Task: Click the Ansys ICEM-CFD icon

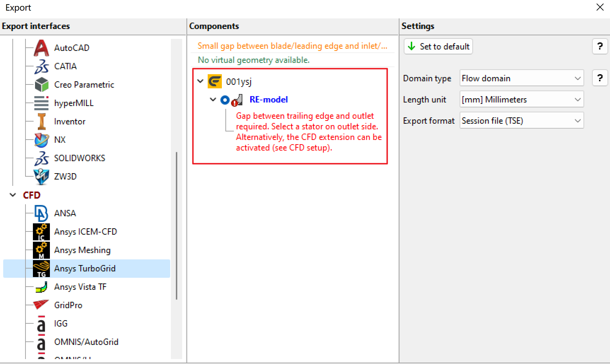Action: point(41,231)
